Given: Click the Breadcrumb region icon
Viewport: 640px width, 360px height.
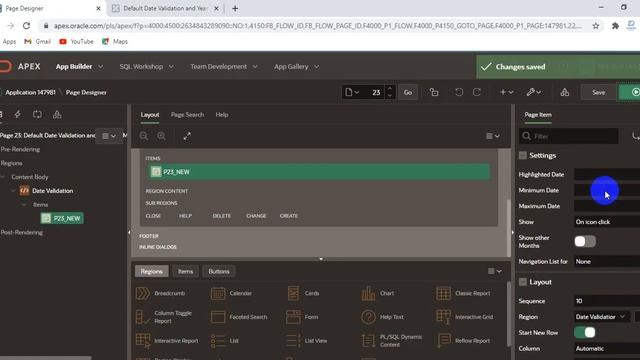Looking at the screenshot, I should 143,293.
